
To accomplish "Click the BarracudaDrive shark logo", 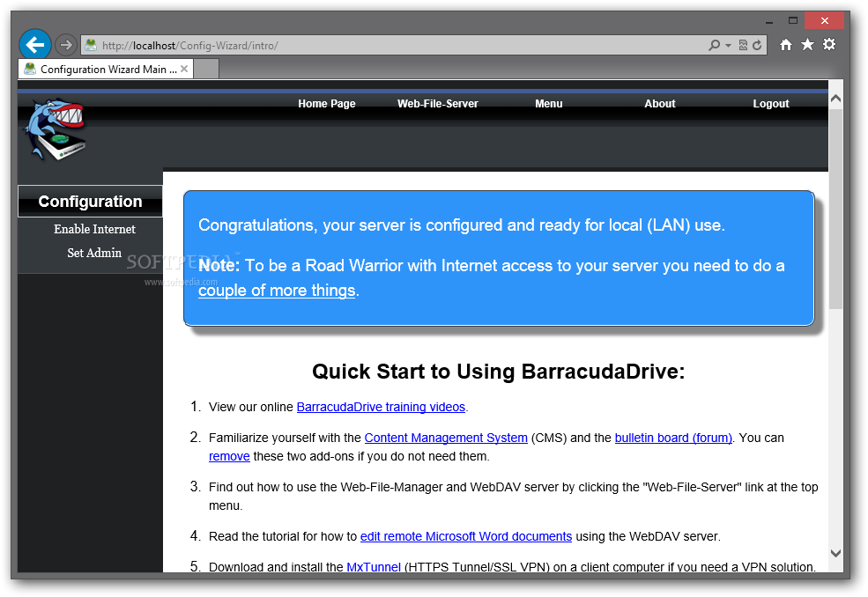I will click(x=55, y=130).
